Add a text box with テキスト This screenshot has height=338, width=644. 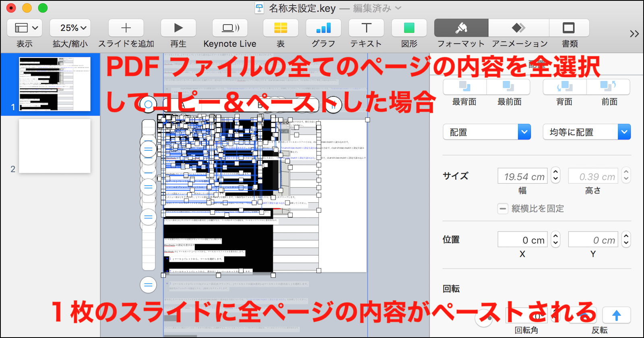[366, 28]
